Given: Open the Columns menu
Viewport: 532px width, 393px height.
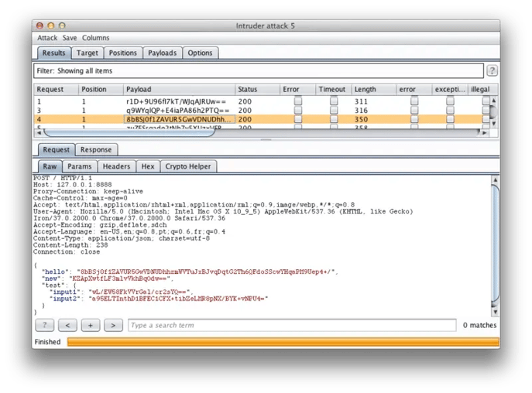Looking at the screenshot, I should coord(96,37).
